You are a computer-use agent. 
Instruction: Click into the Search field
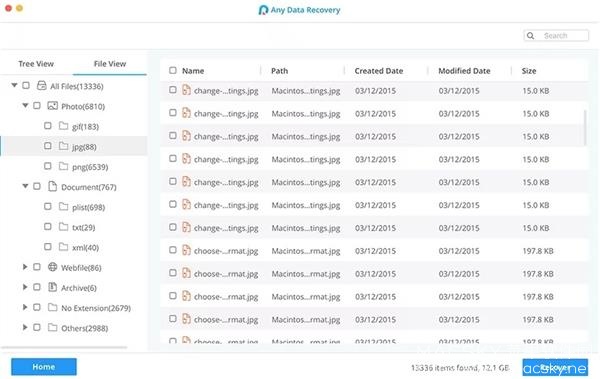click(556, 36)
